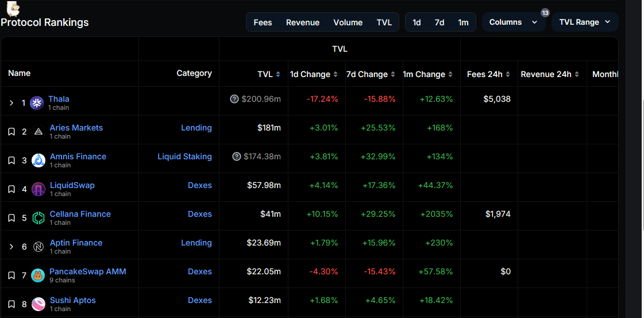Click the Cellana Finance logo icon
Screen dimensions: 644x318
coord(38,218)
